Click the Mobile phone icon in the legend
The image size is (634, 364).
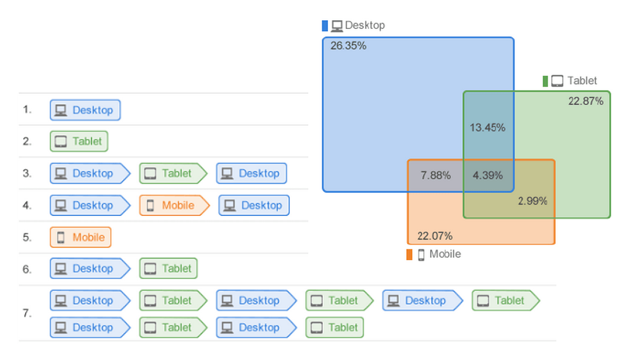[x=421, y=254]
